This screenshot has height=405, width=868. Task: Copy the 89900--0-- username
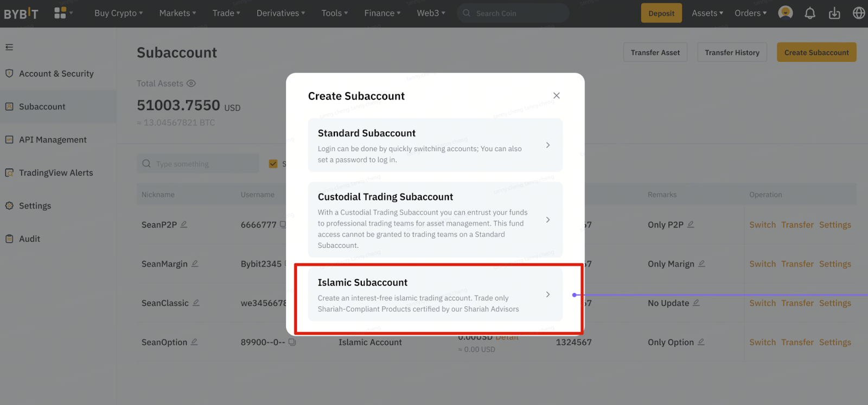click(292, 342)
